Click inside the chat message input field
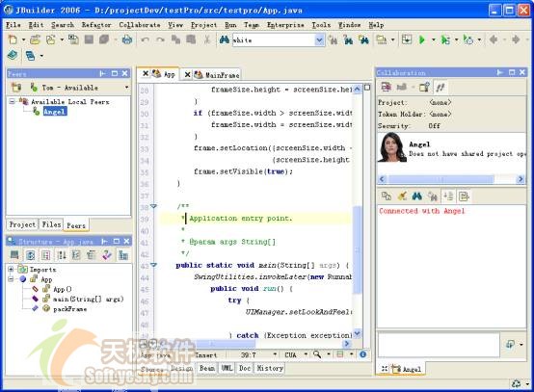 (439, 345)
